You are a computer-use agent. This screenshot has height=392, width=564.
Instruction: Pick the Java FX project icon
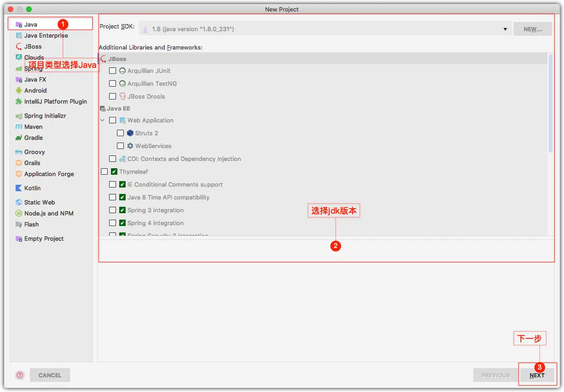point(19,79)
